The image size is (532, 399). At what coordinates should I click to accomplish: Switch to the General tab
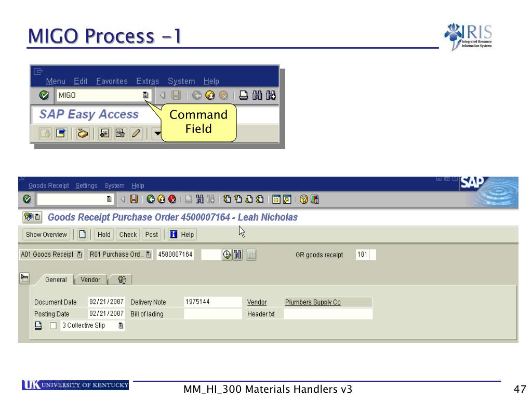(56, 280)
